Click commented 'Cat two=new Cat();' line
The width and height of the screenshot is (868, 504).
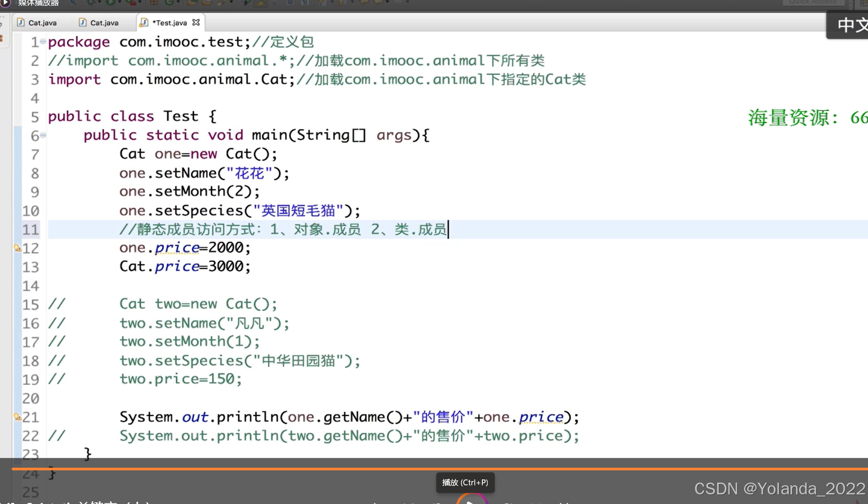(198, 304)
